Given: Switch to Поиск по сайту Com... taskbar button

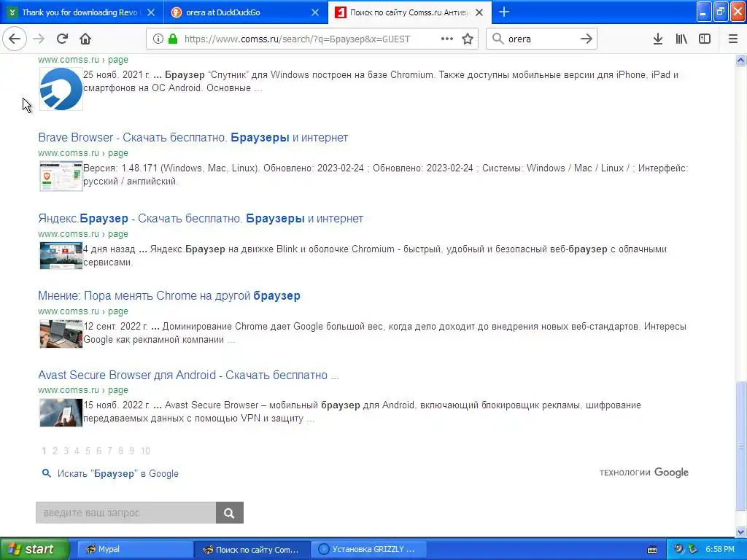Looking at the screenshot, I should tap(252, 549).
